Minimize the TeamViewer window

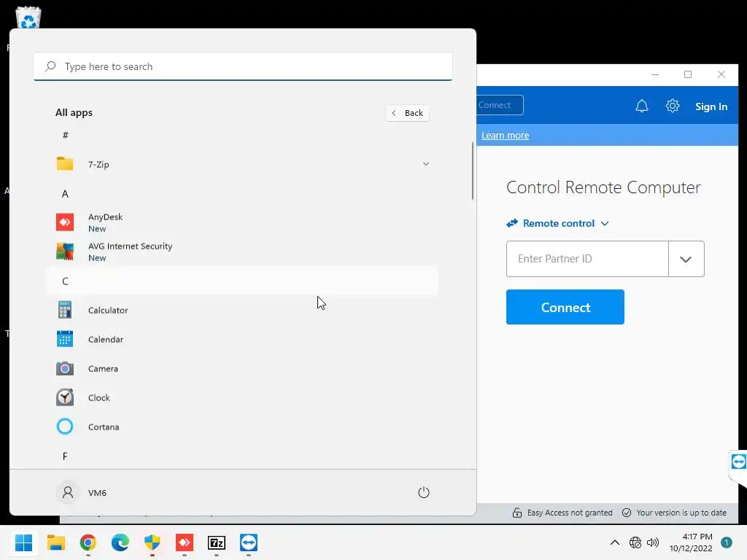point(655,74)
